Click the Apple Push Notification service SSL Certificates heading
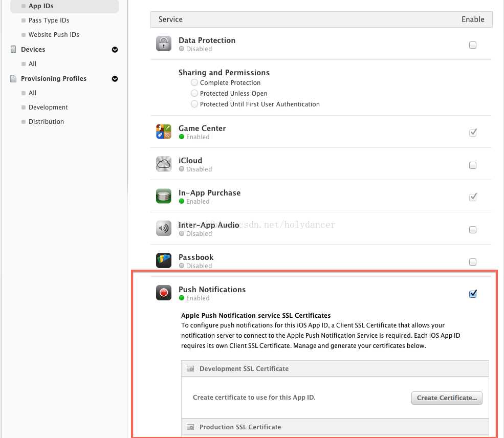 [256, 315]
